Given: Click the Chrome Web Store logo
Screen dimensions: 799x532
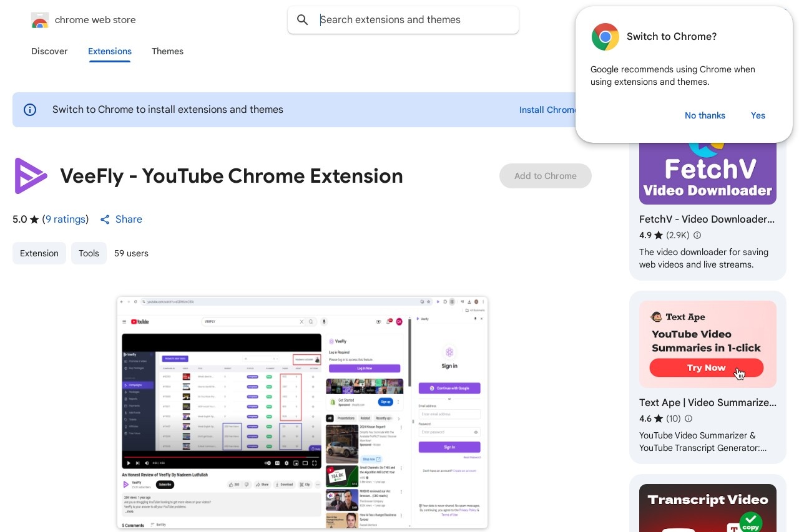Looking at the screenshot, I should (39, 20).
